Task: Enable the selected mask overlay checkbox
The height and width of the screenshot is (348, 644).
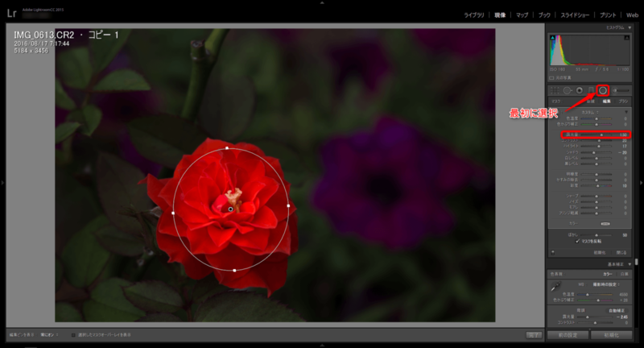Action: (73, 335)
